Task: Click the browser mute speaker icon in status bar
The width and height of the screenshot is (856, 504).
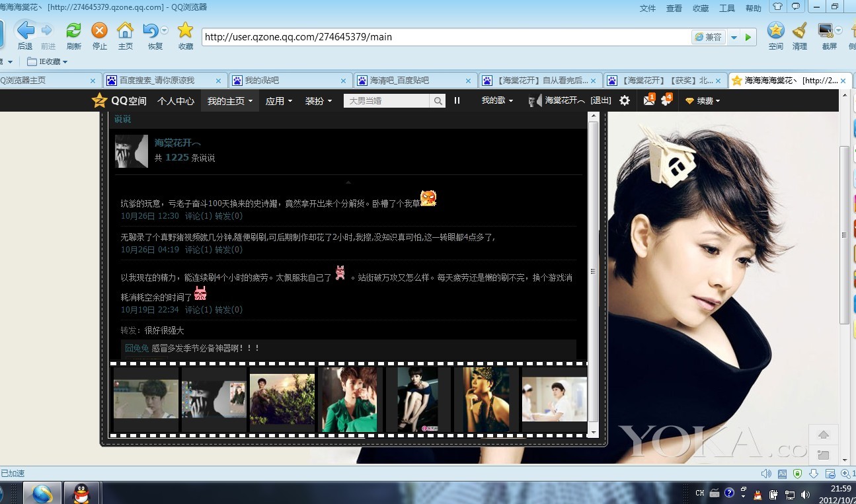Action: coord(766,474)
